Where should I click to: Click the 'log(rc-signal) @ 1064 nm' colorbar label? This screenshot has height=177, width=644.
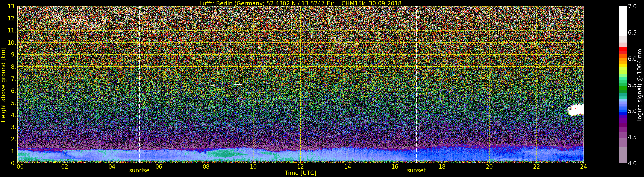pos(639,85)
